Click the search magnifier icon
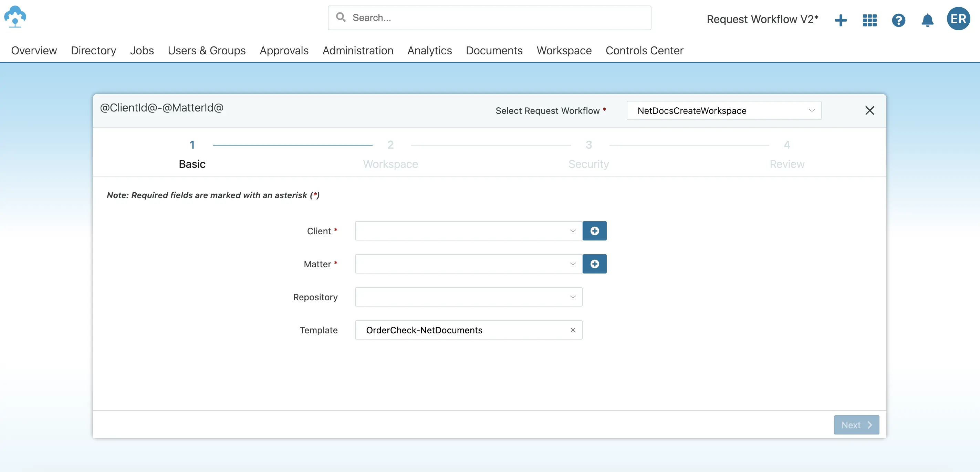Image resolution: width=980 pixels, height=472 pixels. pyautogui.click(x=341, y=18)
